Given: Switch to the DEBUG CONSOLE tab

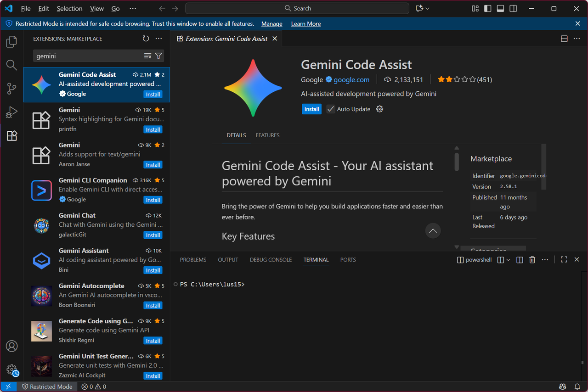Looking at the screenshot, I should tap(271, 260).
